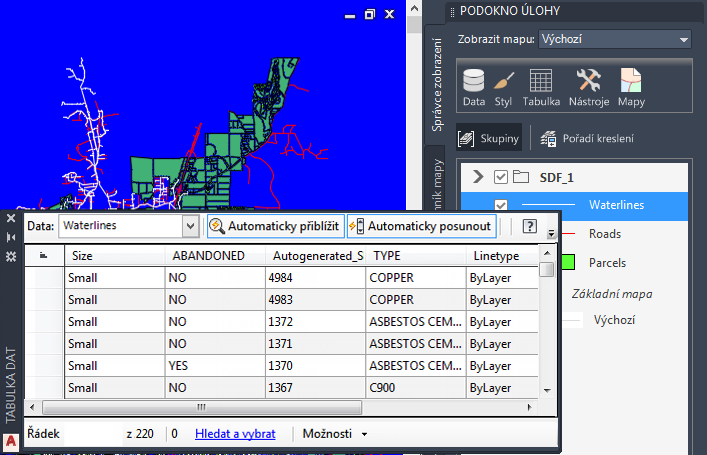Screen dimensions: 707x455
Task: Click the table horizontal scrollbar thumb
Action: pos(202,407)
